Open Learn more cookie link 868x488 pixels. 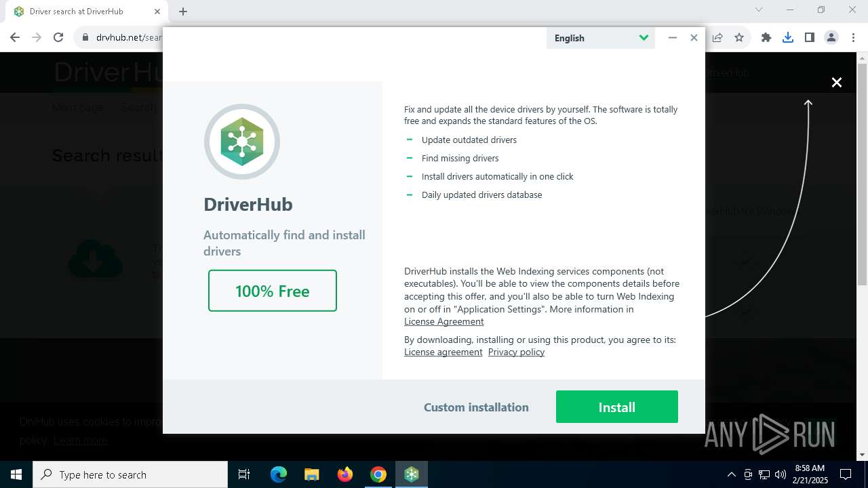pyautogui.click(x=81, y=440)
